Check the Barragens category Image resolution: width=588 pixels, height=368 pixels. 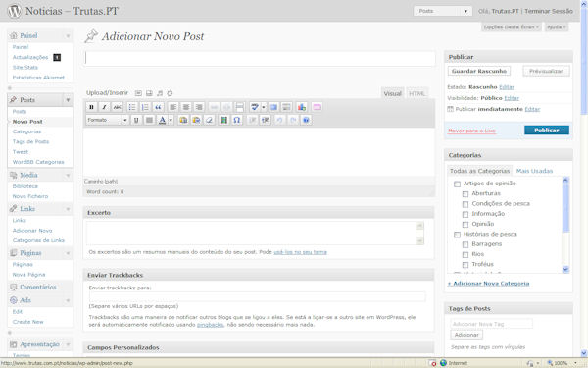click(x=465, y=244)
